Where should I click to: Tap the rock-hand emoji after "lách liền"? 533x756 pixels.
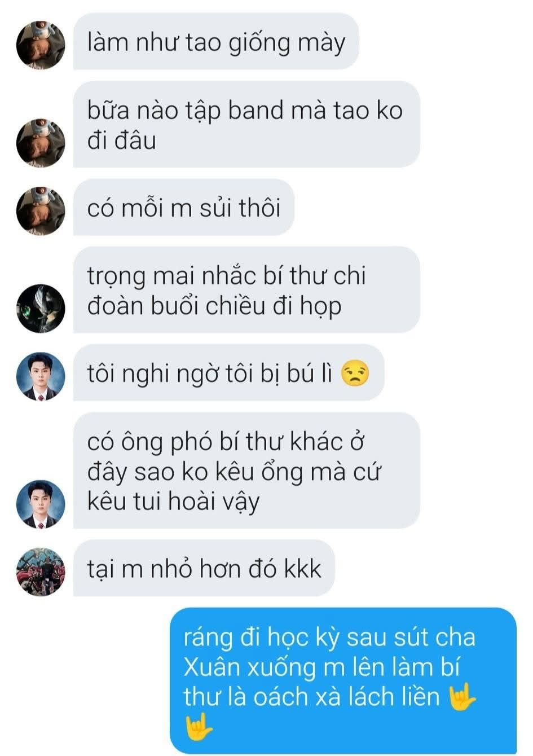(x=461, y=697)
